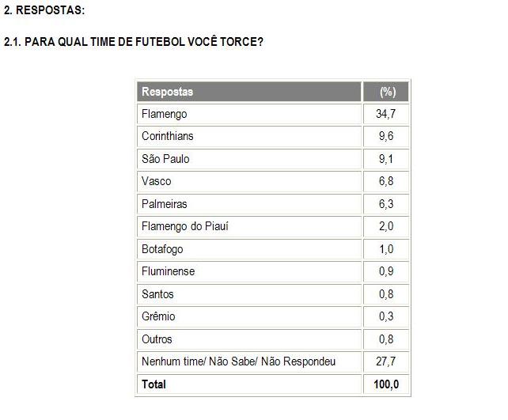The height and width of the screenshot is (420, 508).
Task: Click the "Flamengo" row label
Action: 165,114
